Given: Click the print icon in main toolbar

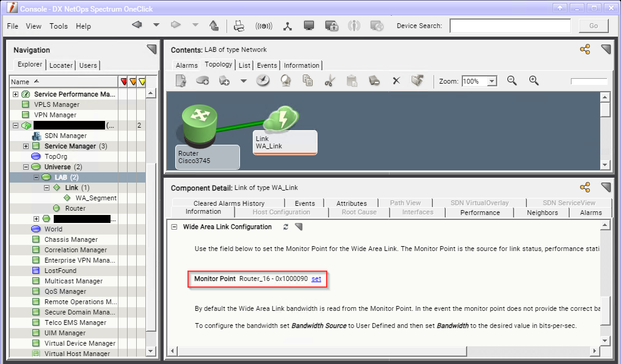Looking at the screenshot, I should pyautogui.click(x=239, y=26).
